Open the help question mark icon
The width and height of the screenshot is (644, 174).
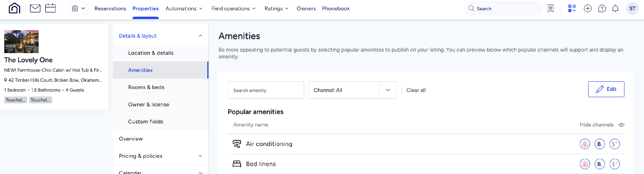pos(602,9)
